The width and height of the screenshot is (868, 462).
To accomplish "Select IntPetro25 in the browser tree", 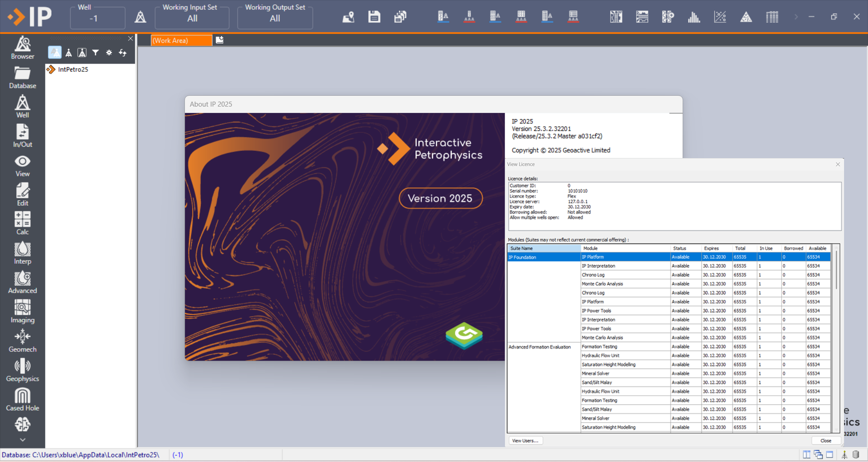I will point(73,70).
